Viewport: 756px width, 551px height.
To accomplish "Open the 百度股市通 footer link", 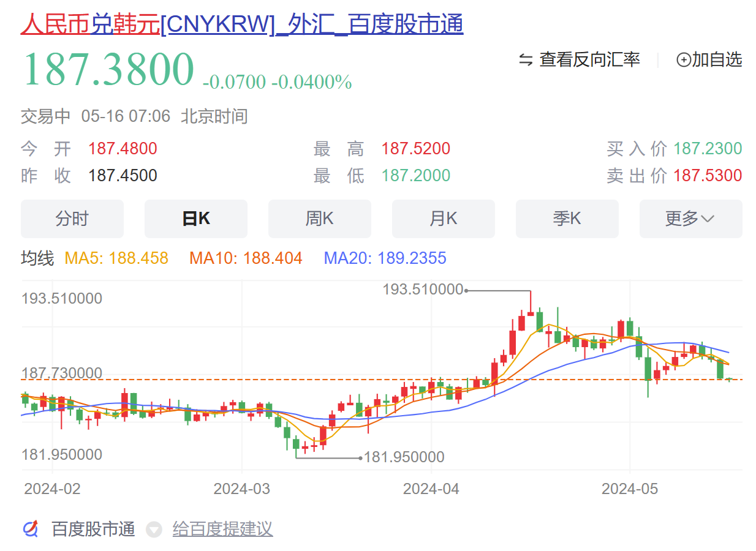I will (x=93, y=529).
